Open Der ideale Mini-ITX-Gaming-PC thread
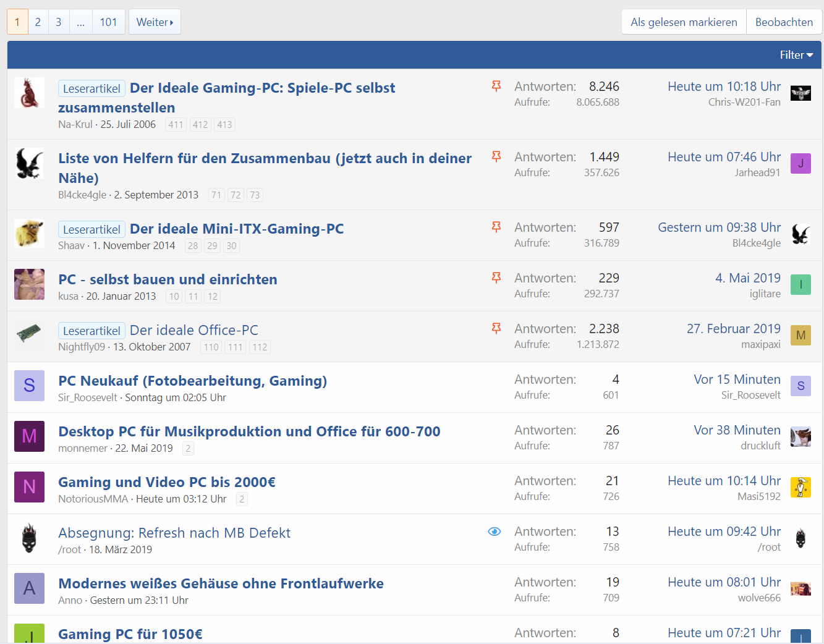 pos(237,229)
